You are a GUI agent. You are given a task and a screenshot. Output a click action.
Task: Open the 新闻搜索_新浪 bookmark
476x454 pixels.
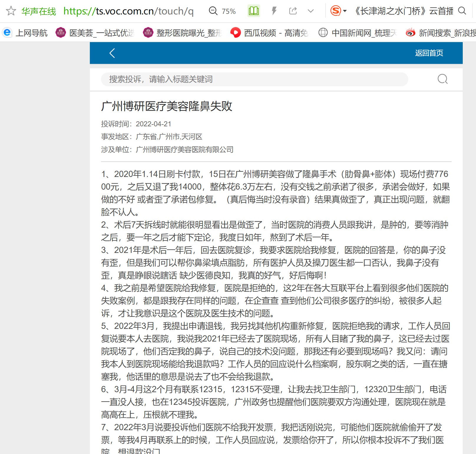tap(441, 33)
